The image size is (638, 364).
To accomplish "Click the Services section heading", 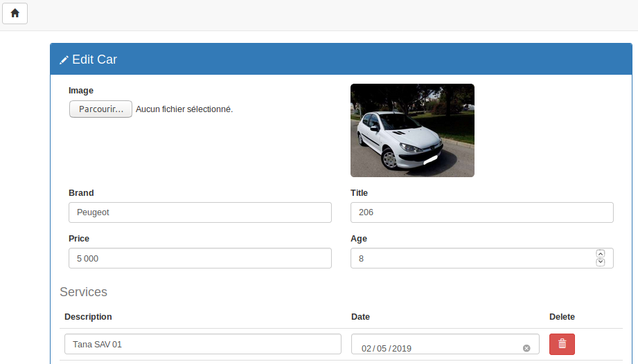I will point(83,292).
